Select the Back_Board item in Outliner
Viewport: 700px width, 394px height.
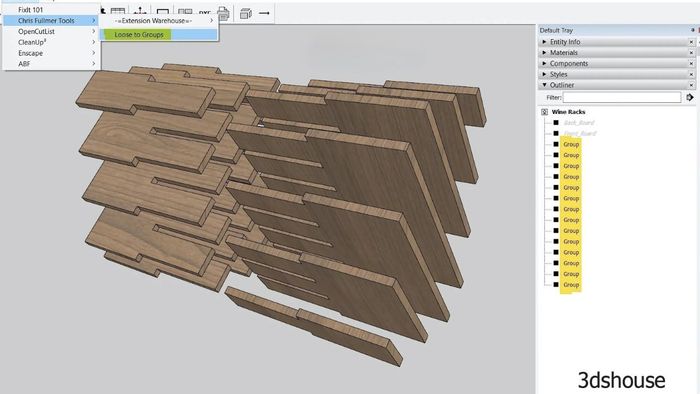(x=579, y=123)
